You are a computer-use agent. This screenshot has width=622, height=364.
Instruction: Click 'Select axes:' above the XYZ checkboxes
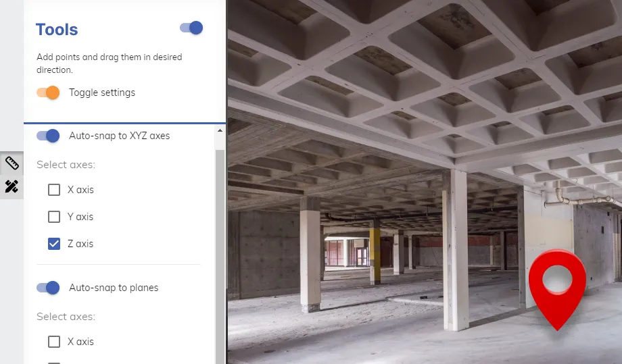[x=66, y=165]
